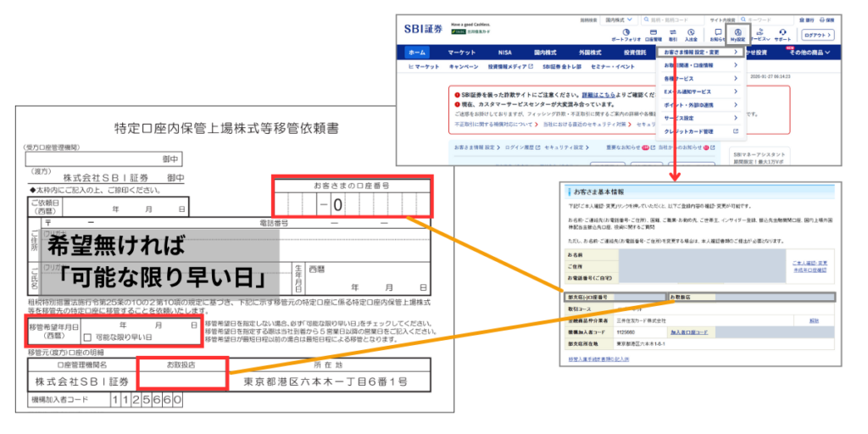Open the サポート headset icon
This screenshot has height=434, width=868.
point(782,35)
